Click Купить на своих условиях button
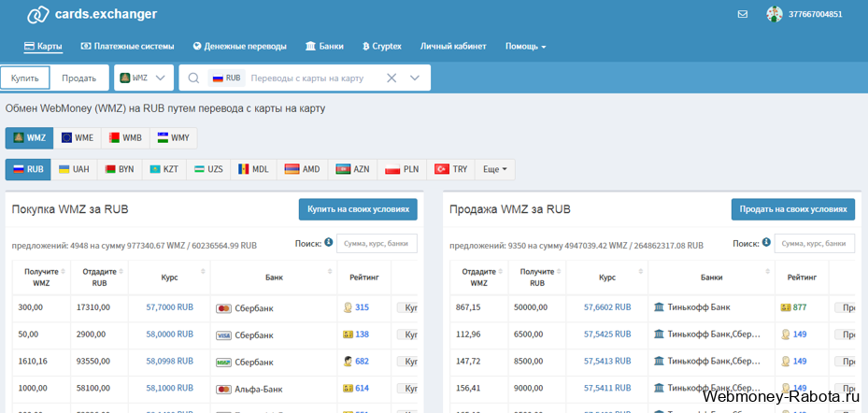The image size is (868, 413). coord(358,210)
